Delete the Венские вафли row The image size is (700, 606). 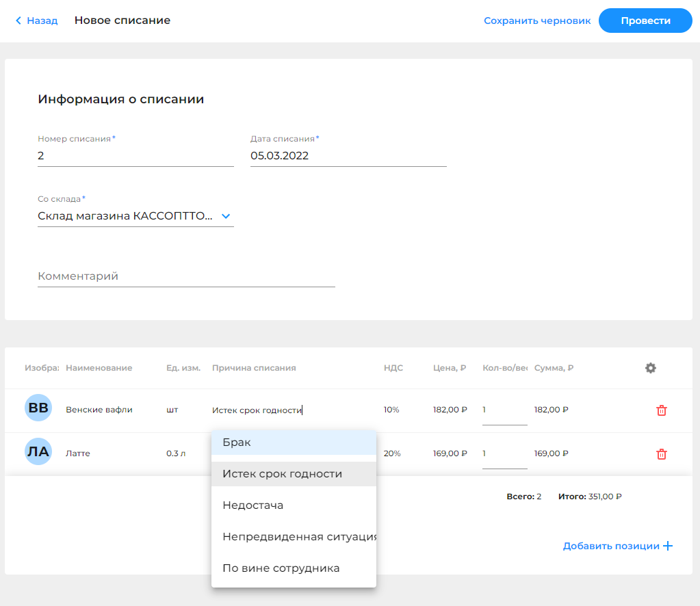point(661,410)
